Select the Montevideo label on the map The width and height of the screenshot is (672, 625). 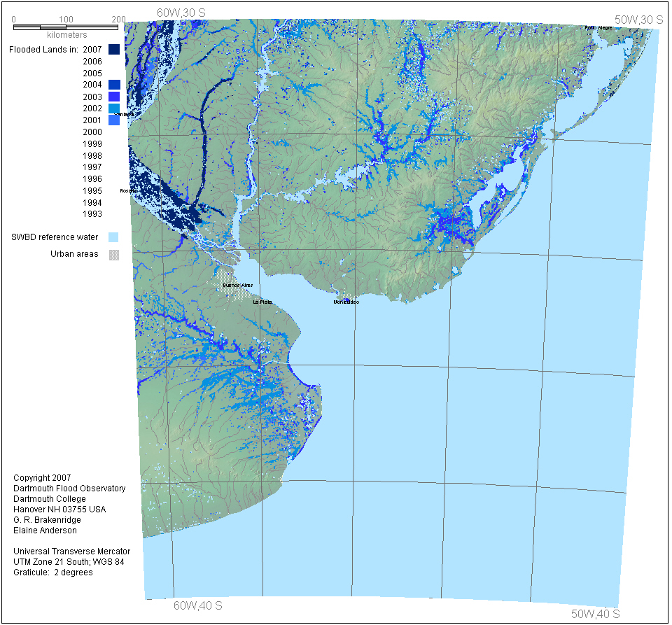pyautogui.click(x=346, y=302)
